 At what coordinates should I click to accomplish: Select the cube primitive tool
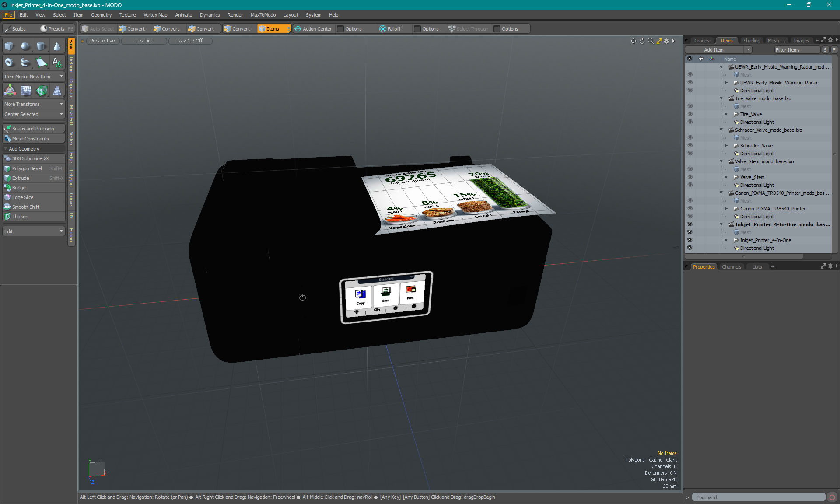pos(9,46)
